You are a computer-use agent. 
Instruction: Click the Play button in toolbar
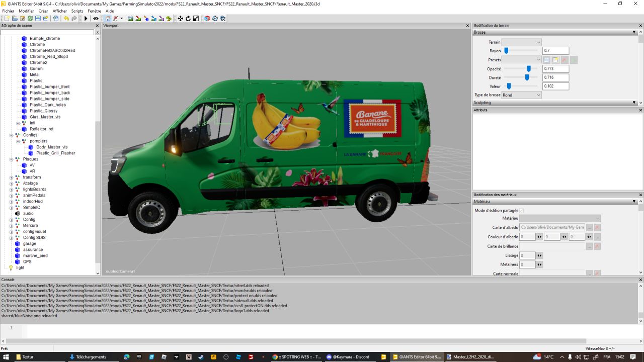(86, 19)
